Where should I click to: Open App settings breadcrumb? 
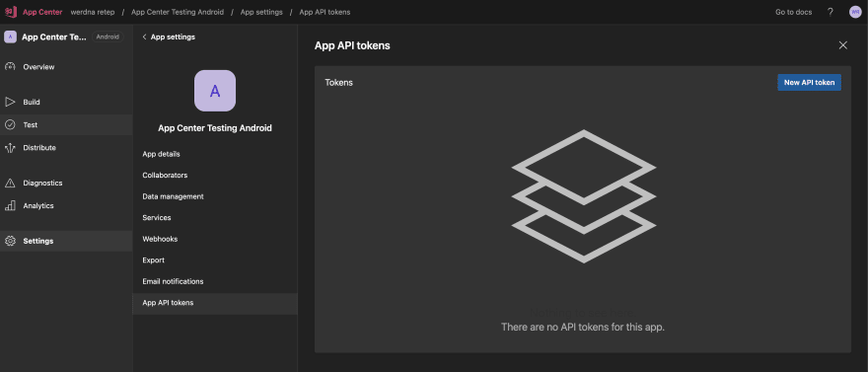[x=261, y=12]
